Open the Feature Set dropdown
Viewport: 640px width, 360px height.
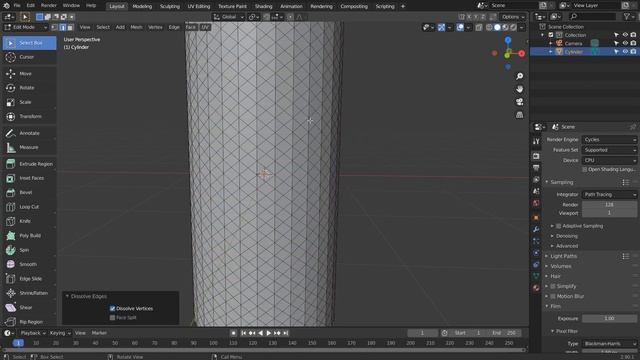tap(609, 150)
